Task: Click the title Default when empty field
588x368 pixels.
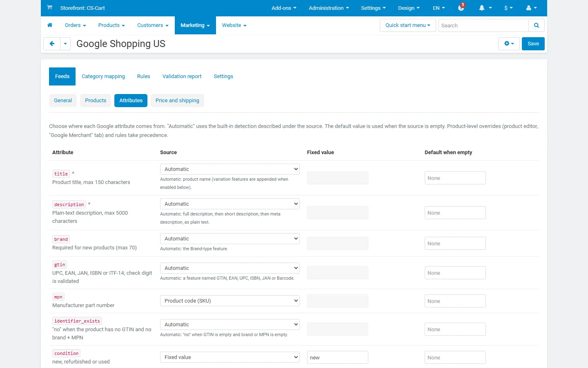Action: [x=455, y=178]
